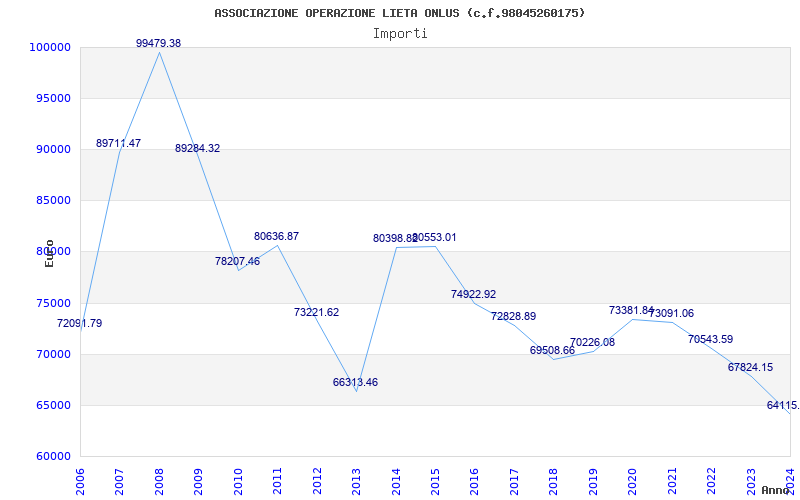Screen dimensions: 800x500
Task: Click the x-axis year 2023
Action: click(x=751, y=481)
